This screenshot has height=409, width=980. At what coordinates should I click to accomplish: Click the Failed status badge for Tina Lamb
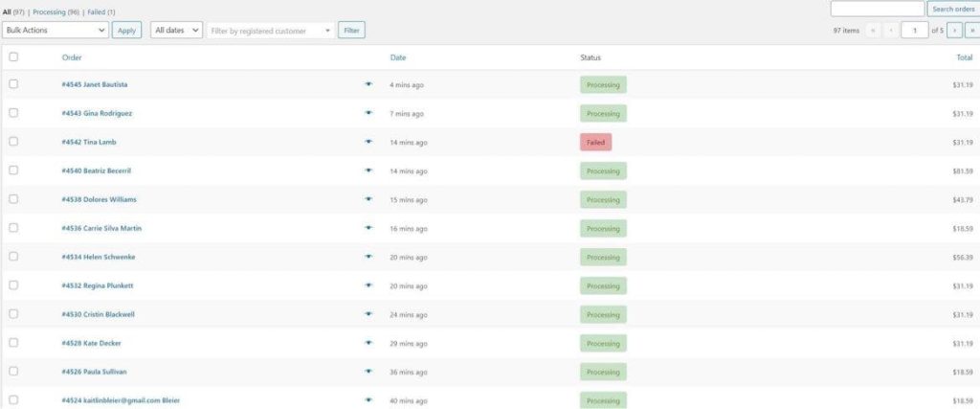click(595, 142)
